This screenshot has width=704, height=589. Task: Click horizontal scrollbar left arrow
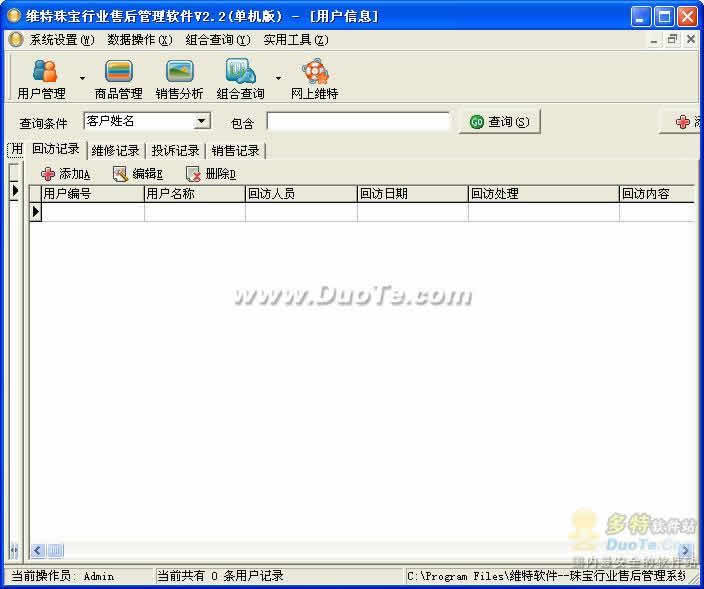pos(38,550)
